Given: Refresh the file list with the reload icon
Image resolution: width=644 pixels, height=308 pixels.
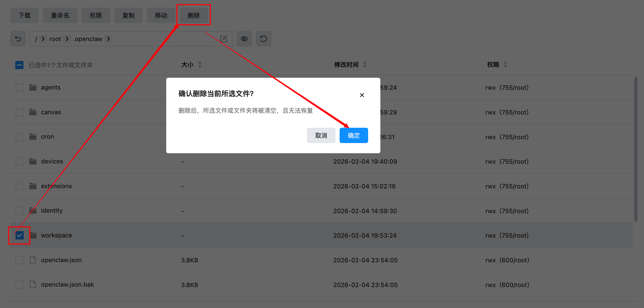Looking at the screenshot, I should tap(263, 39).
